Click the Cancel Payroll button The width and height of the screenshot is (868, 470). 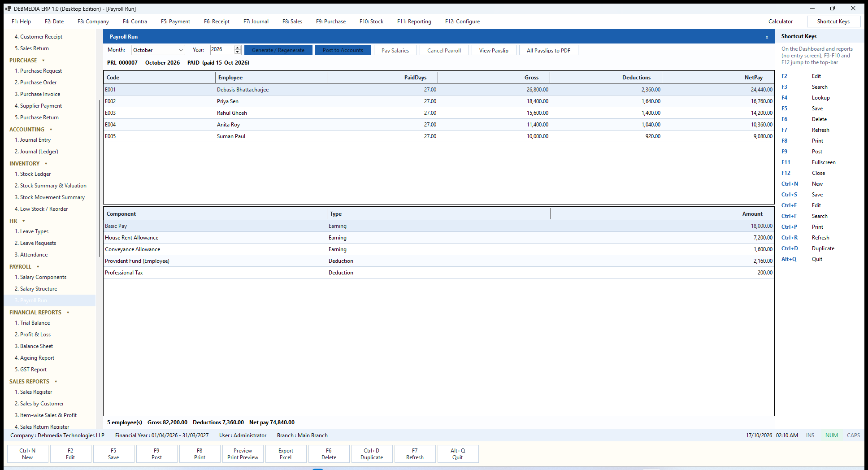tap(444, 50)
